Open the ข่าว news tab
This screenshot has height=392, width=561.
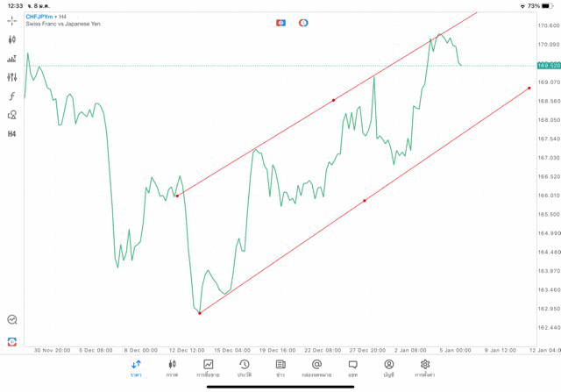pos(280,368)
